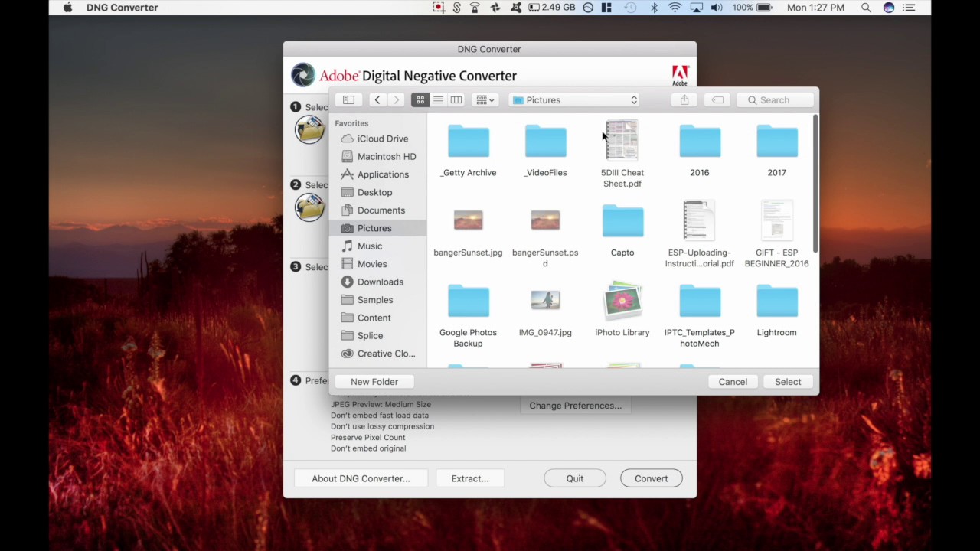The height and width of the screenshot is (551, 980).
Task: Switch to icon view in the file dialog
Action: pyautogui.click(x=420, y=100)
